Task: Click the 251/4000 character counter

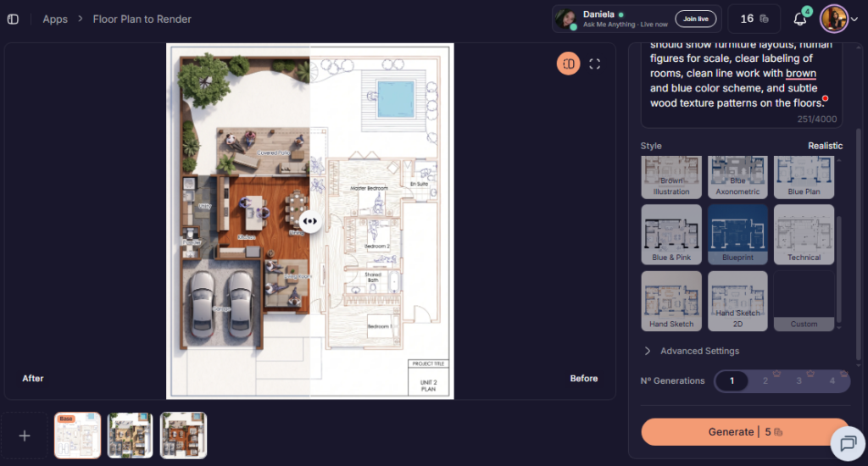Action: coord(817,119)
